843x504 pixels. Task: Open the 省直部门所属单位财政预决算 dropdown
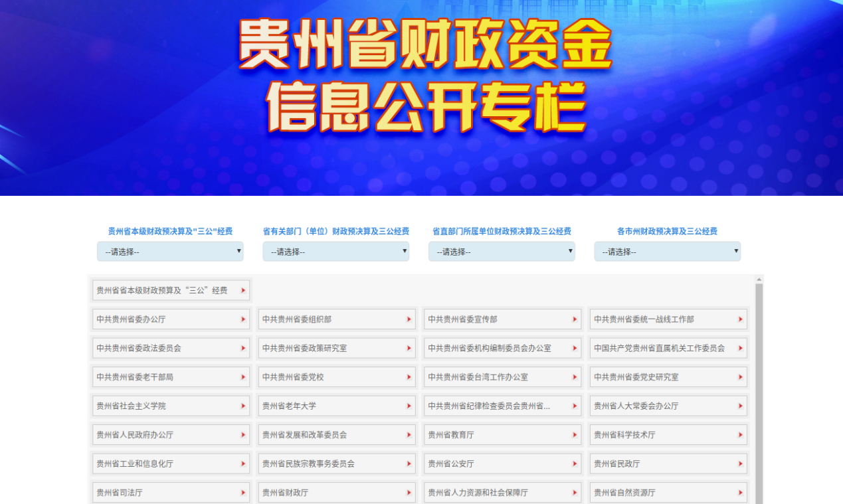point(502,252)
